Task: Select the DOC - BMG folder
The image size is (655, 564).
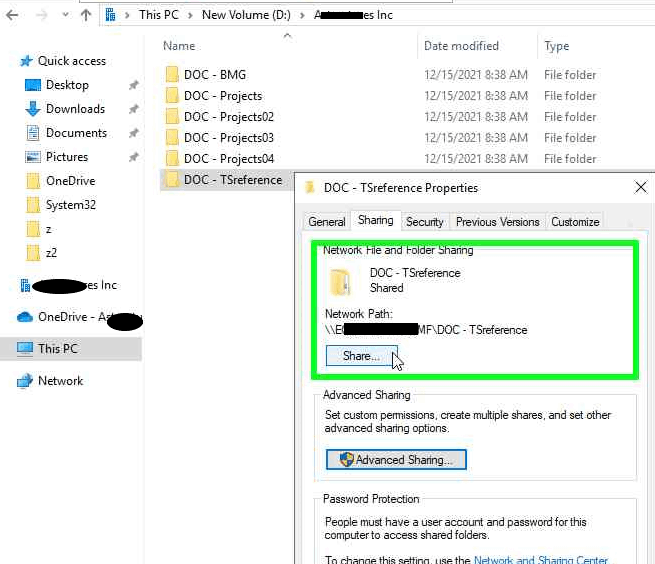Action: (x=215, y=75)
